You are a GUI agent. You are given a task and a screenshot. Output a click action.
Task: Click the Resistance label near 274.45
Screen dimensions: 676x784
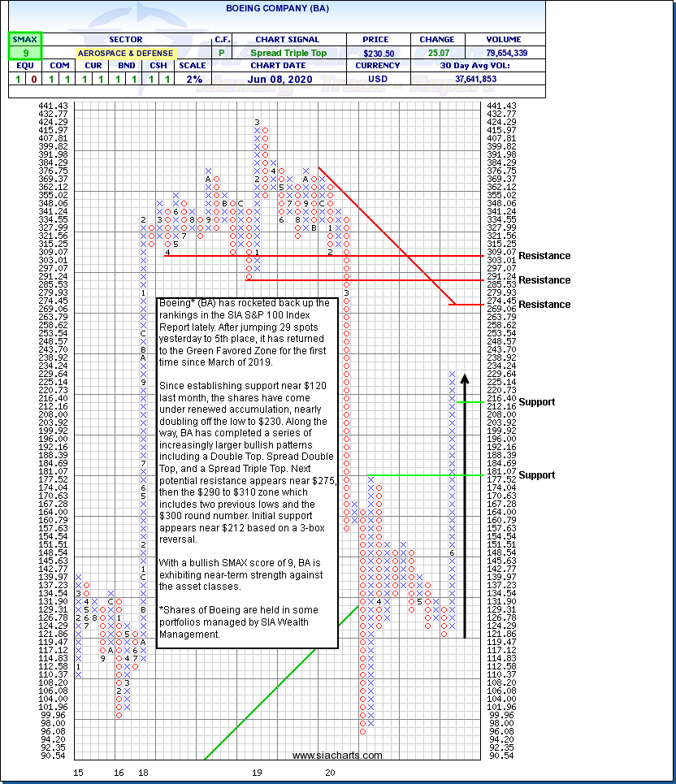(544, 305)
